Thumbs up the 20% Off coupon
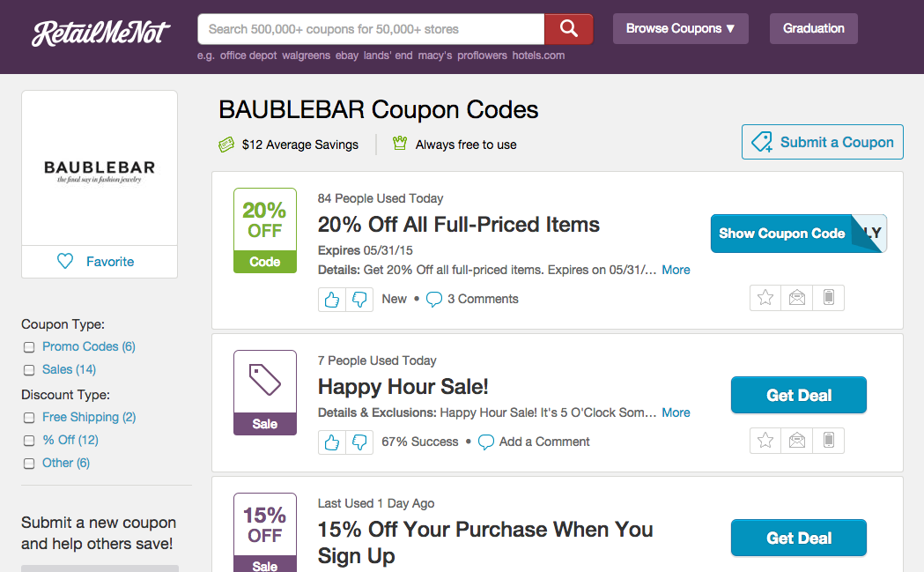This screenshot has width=924, height=572. [x=332, y=300]
